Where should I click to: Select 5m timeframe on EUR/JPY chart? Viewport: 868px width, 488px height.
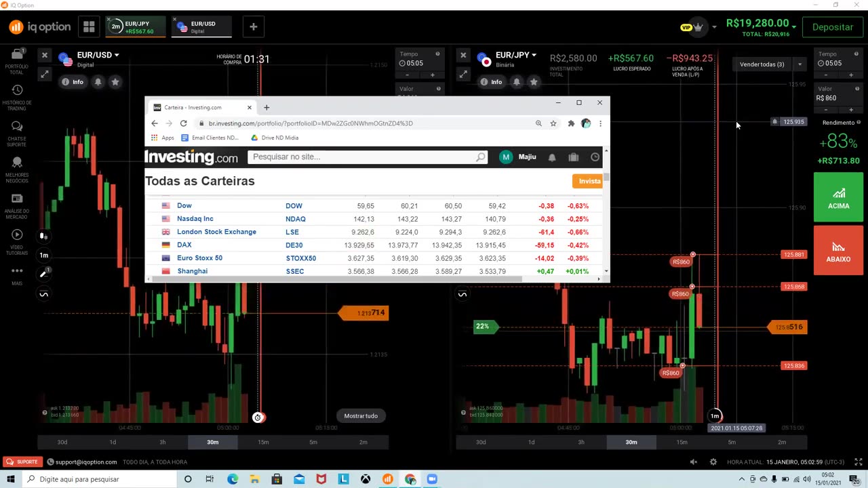[732, 442]
